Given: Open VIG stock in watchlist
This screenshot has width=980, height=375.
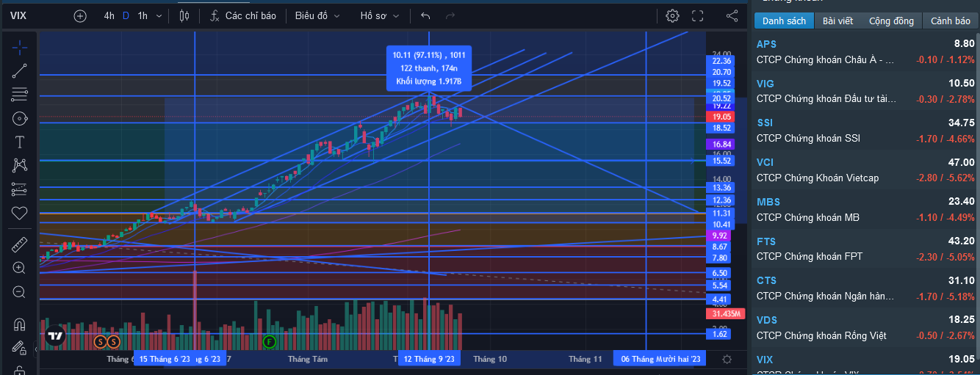Looking at the screenshot, I should [865, 91].
